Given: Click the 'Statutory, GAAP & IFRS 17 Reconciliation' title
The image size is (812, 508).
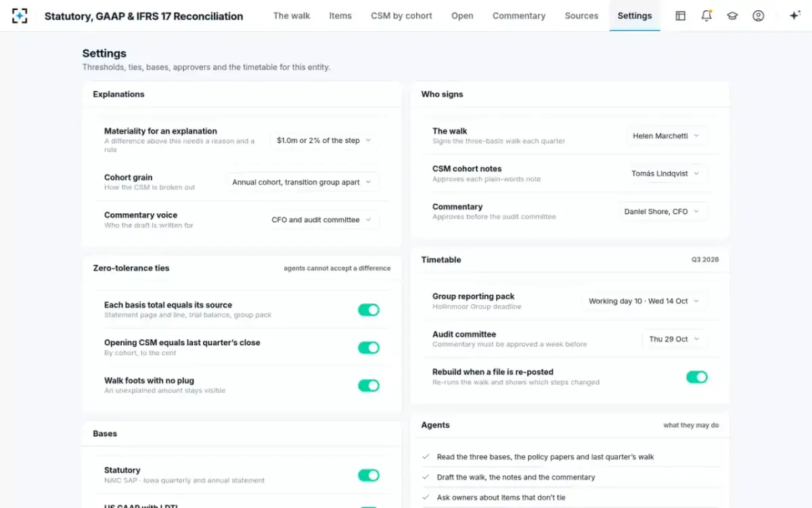Looking at the screenshot, I should 143,16.
